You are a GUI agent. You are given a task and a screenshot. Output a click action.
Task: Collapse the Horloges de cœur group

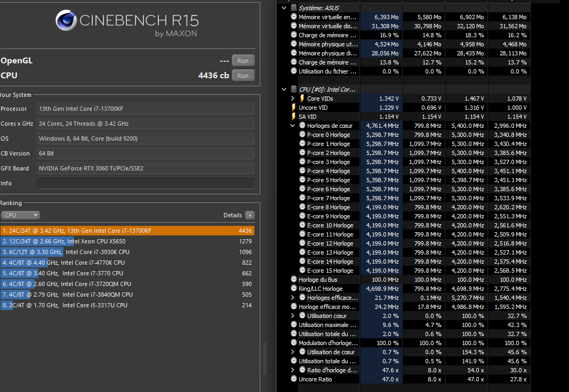292,125
